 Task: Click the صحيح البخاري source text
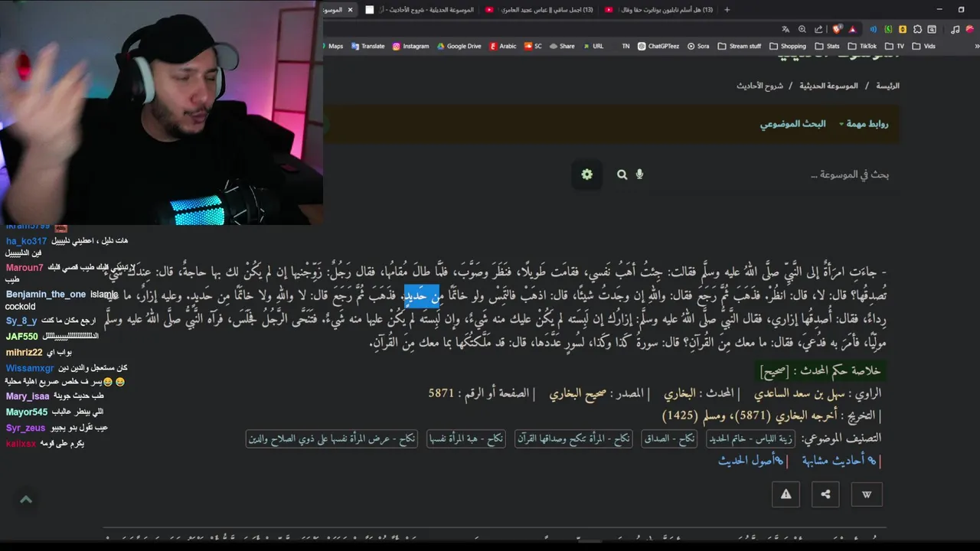579,394
